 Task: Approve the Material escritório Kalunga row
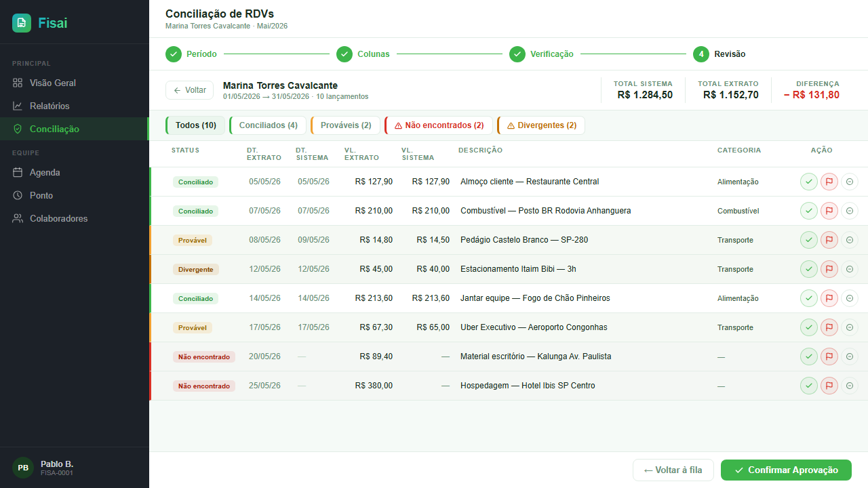[x=809, y=357]
